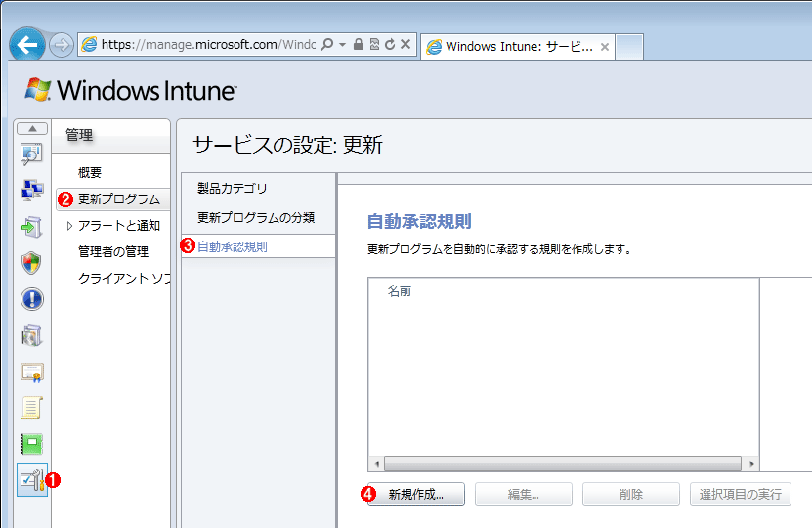This screenshot has width=812, height=528.
Task: Open a new blank browser tab
Action: (629, 47)
